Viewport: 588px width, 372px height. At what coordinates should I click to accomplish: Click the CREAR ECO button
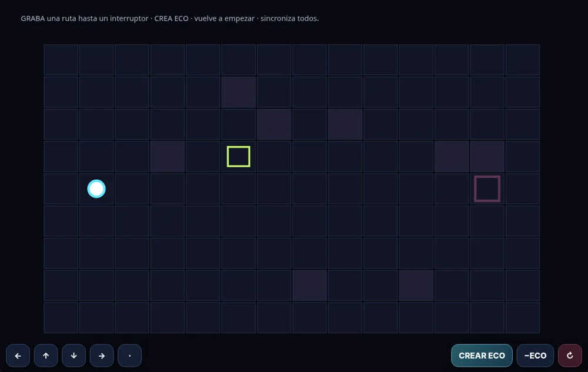coord(482,356)
